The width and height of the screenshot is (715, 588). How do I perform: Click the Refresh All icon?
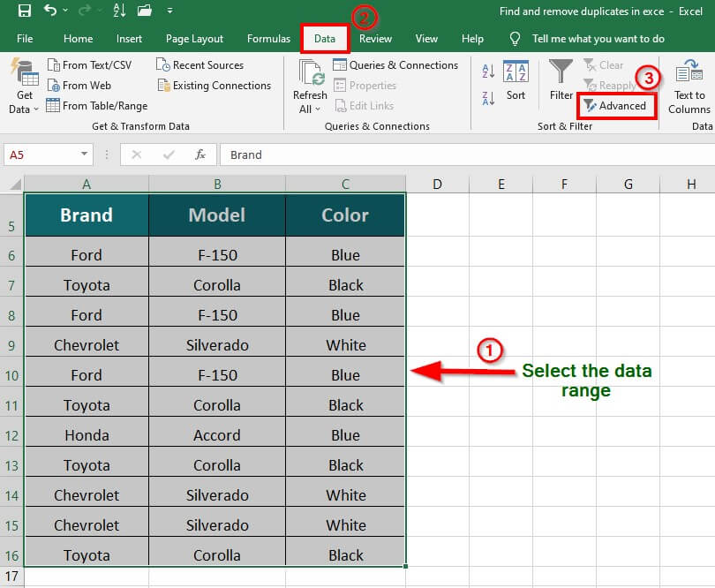coord(311,74)
